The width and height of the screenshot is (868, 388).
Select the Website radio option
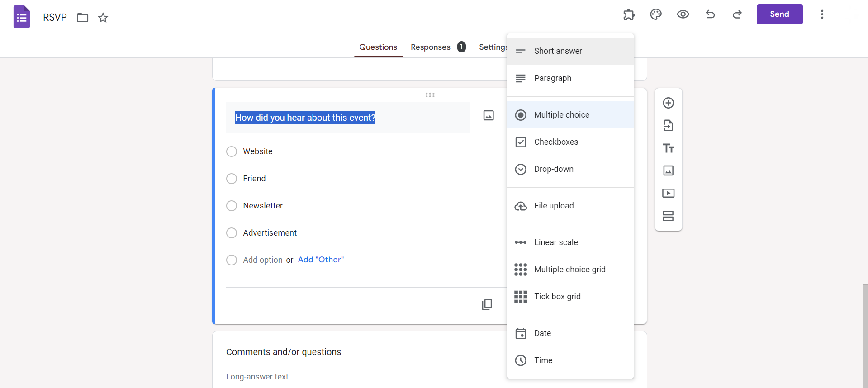pos(232,151)
